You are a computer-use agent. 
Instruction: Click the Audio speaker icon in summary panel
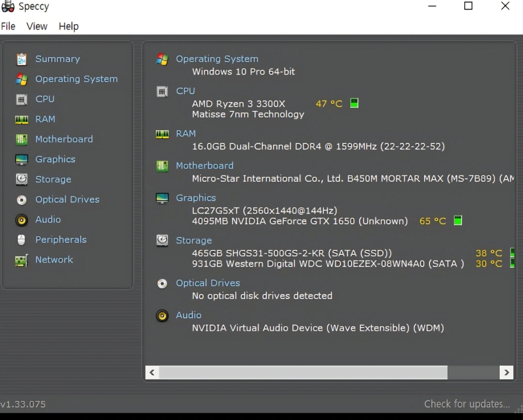tap(162, 315)
